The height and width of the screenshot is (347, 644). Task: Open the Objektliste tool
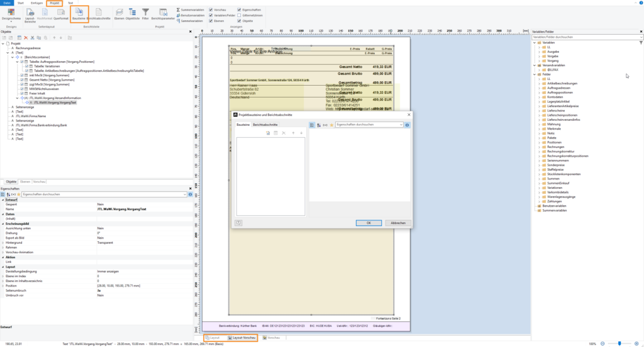click(x=132, y=15)
